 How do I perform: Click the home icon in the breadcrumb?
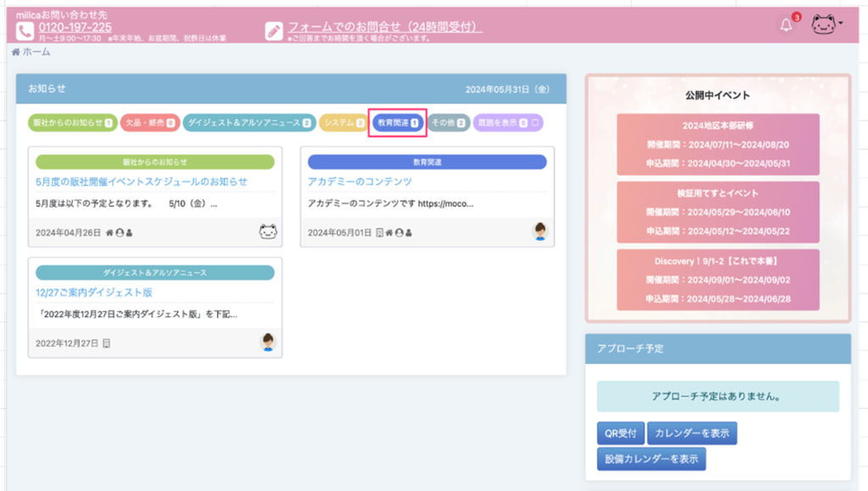point(16,53)
